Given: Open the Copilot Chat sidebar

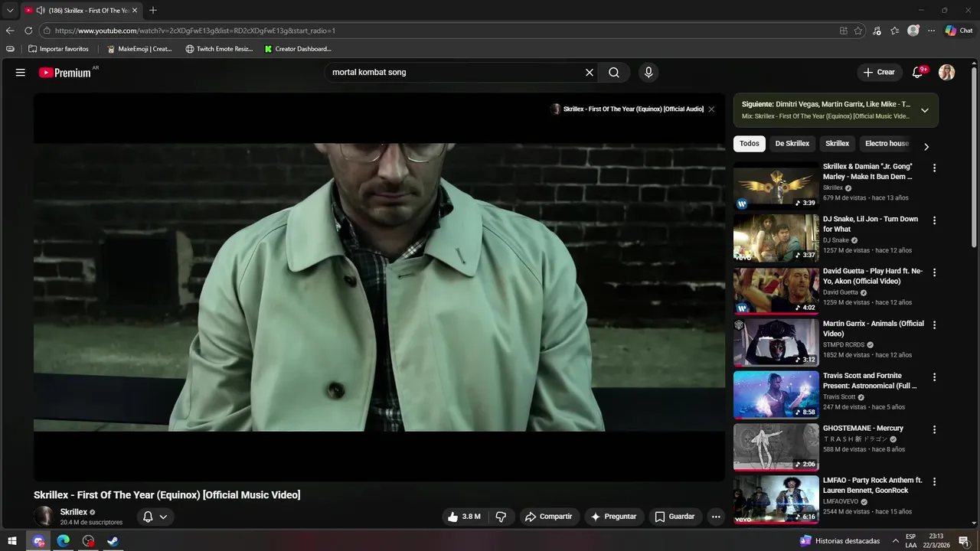Looking at the screenshot, I should click(959, 31).
